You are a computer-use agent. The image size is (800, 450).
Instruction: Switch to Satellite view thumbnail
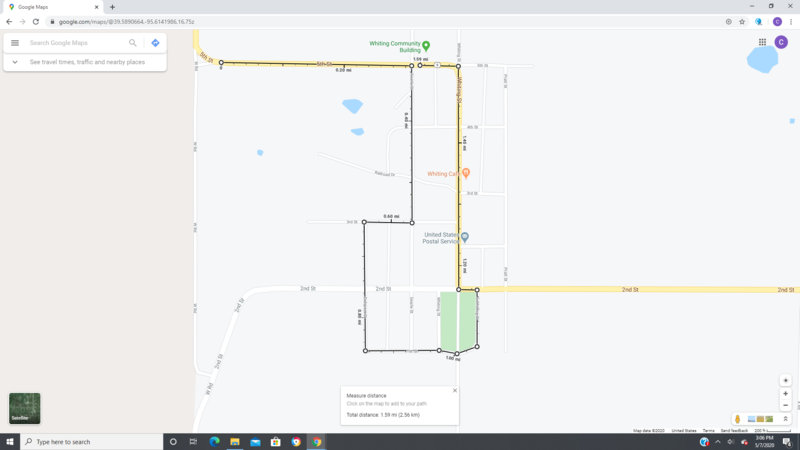[x=24, y=408]
